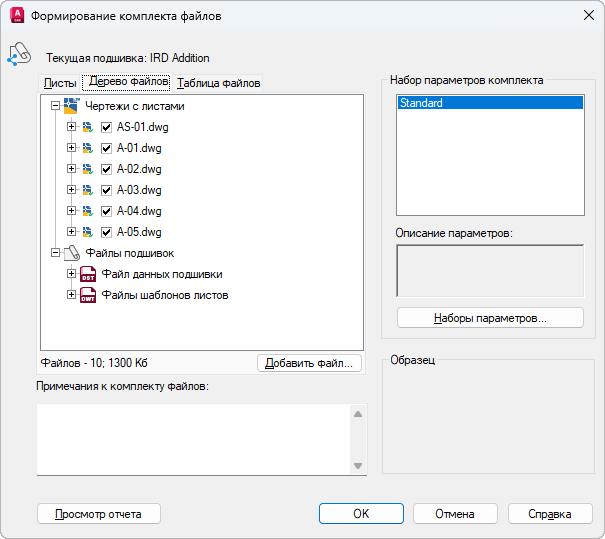Viewport: 605px width, 539px height.
Task: Click the Файлы подшивок node icon
Action: pos(71,253)
